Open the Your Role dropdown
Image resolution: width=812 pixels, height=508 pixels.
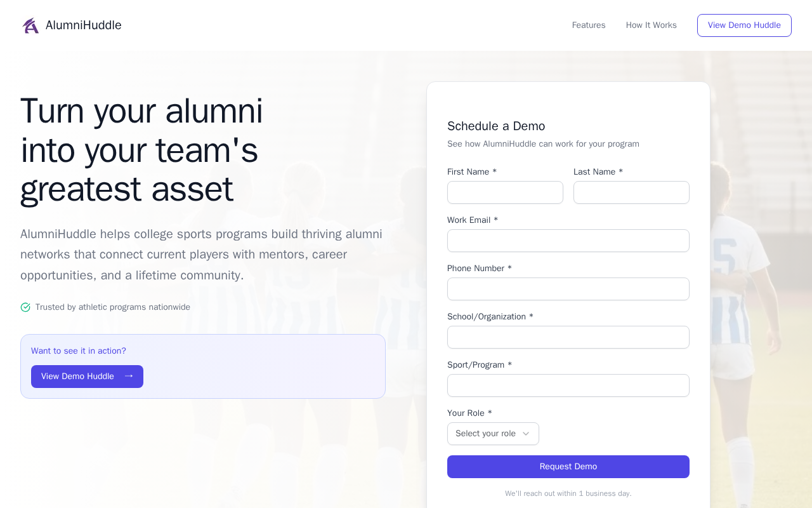click(x=493, y=434)
